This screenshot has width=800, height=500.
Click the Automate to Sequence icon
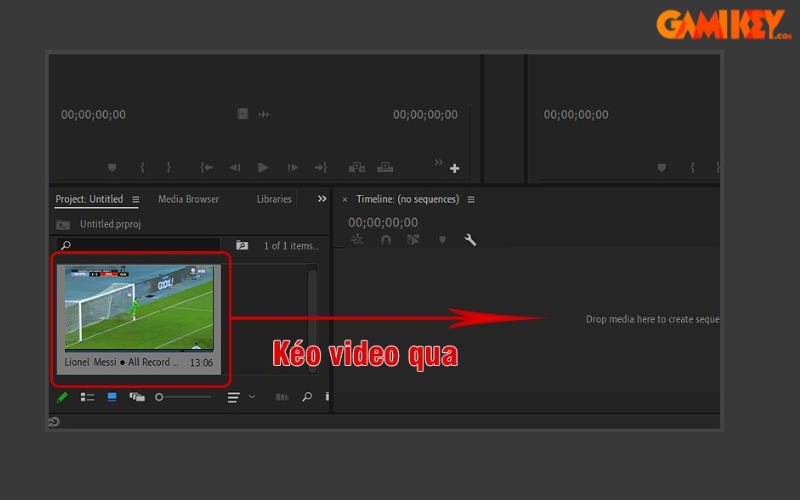tap(282, 397)
